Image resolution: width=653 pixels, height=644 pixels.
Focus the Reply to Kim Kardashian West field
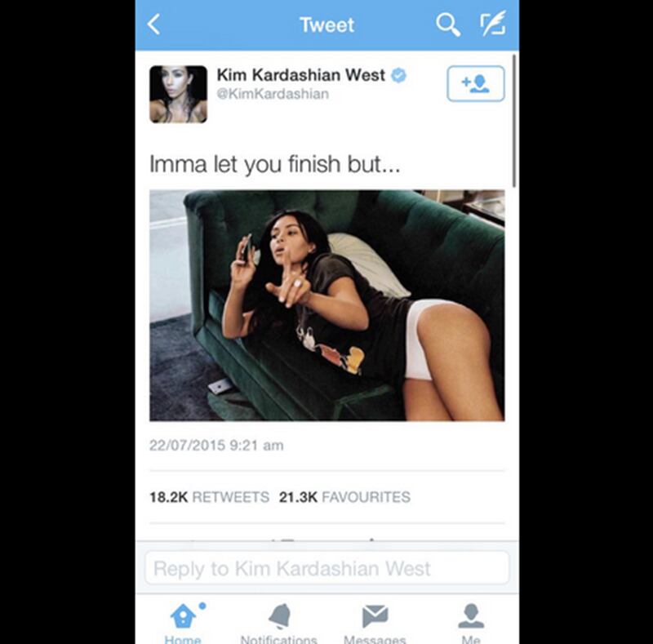tap(327, 568)
